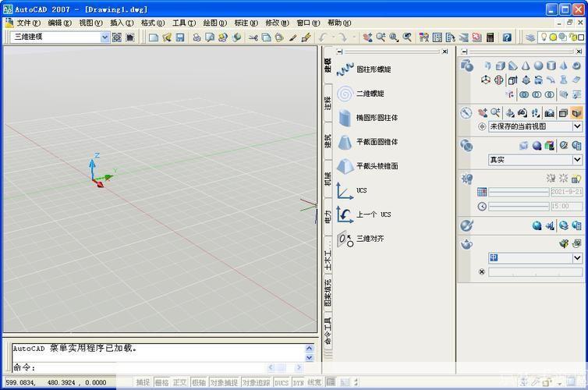Click workspace settings gear icon
588x390 pixels.
point(117,37)
